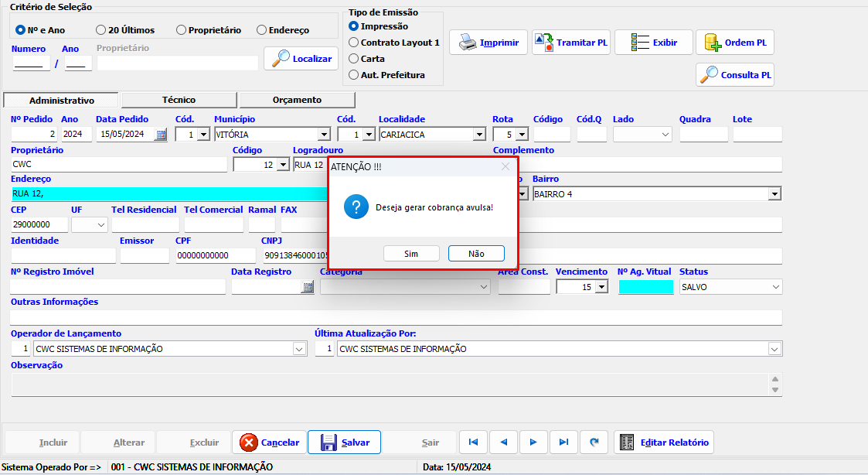Open the Orçamento tab
The width and height of the screenshot is (868, 475).
click(297, 100)
